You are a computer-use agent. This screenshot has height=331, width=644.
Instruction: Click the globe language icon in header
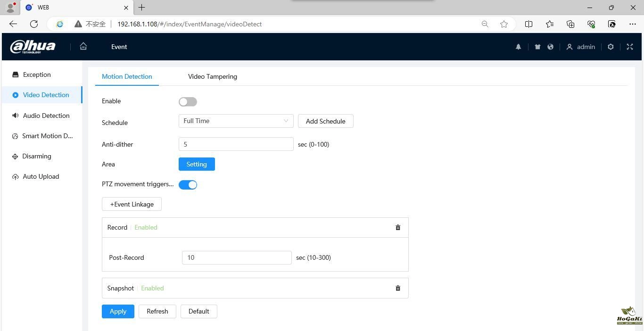pos(550,47)
